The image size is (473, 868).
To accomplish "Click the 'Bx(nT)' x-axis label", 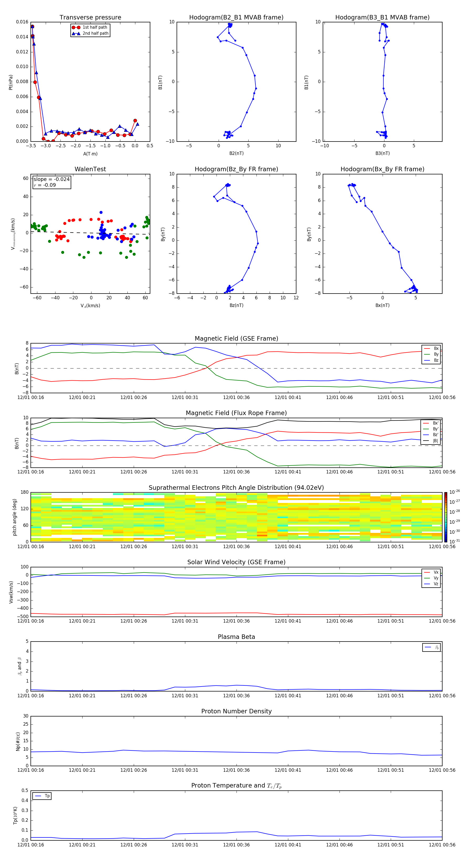I will [x=382, y=305].
